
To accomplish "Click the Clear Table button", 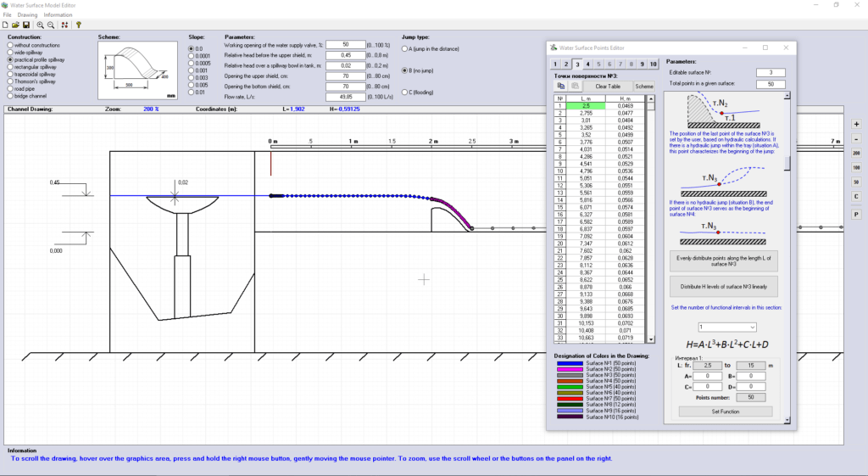I will (x=607, y=87).
